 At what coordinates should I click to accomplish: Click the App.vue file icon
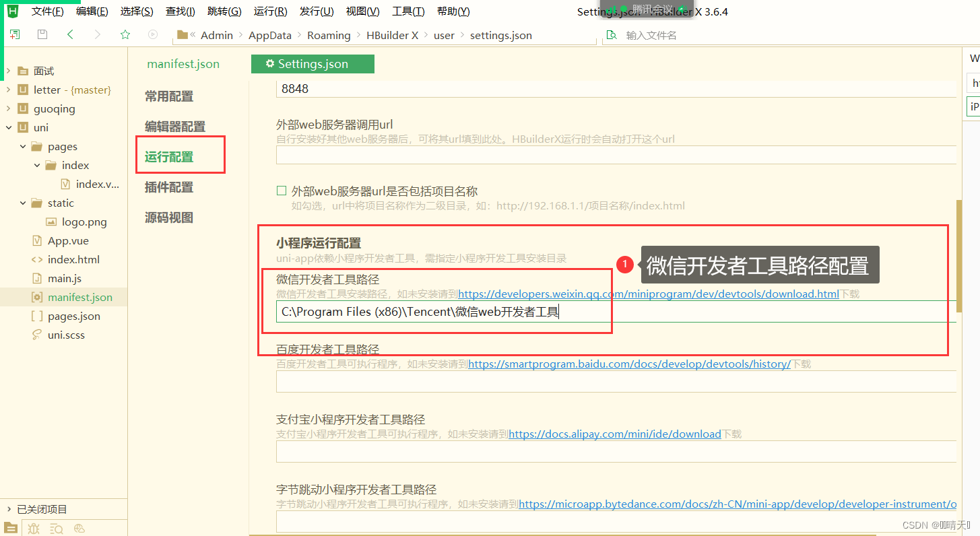click(x=37, y=240)
